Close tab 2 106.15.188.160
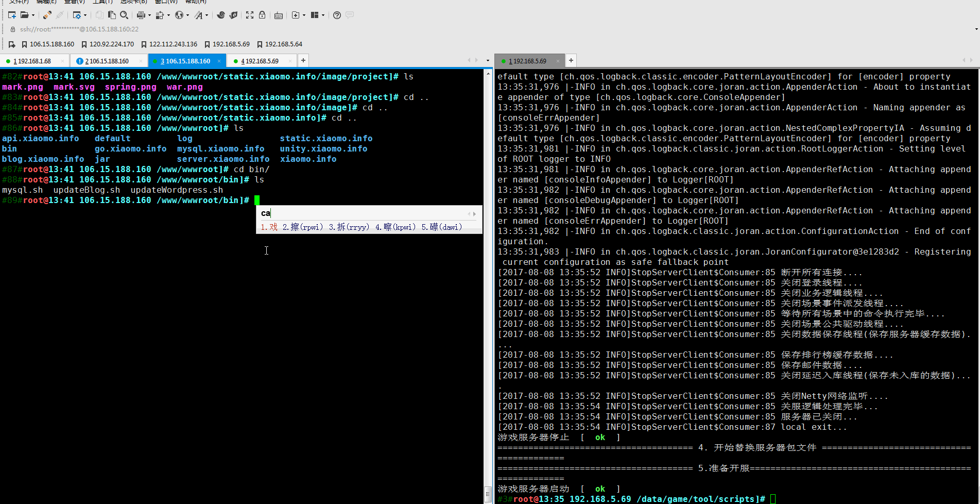 point(141,61)
